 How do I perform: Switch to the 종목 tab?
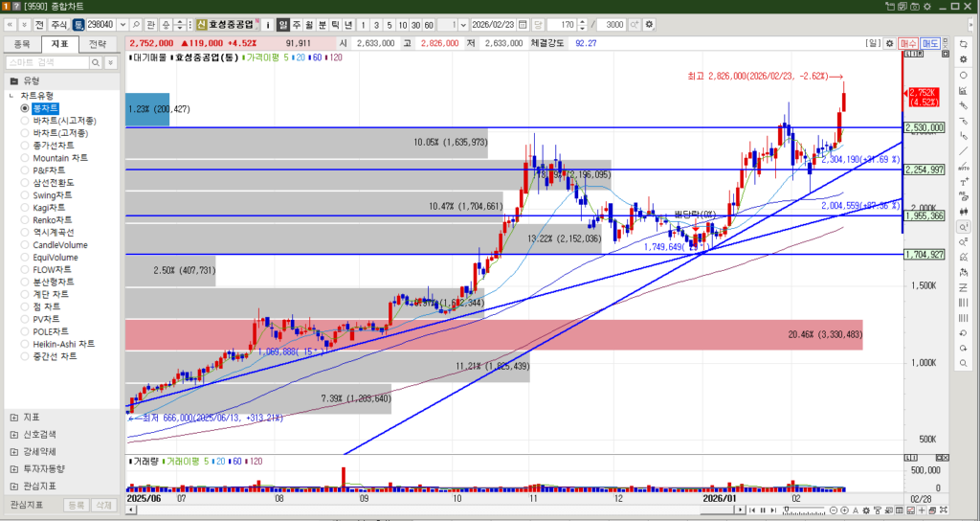click(21, 43)
